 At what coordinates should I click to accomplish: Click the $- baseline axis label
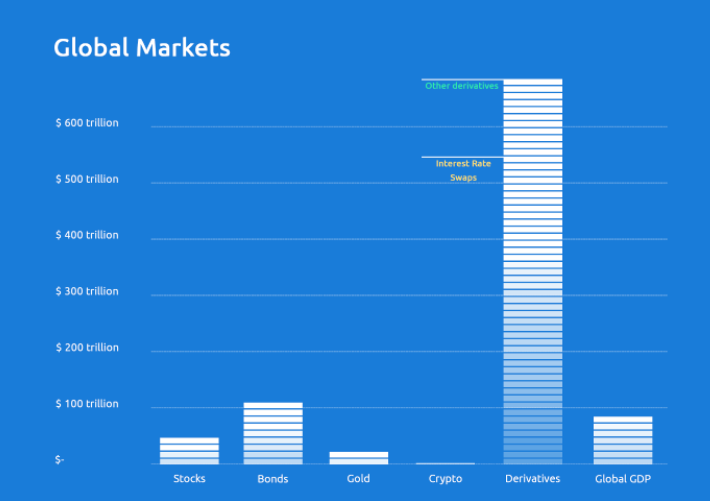(x=60, y=460)
